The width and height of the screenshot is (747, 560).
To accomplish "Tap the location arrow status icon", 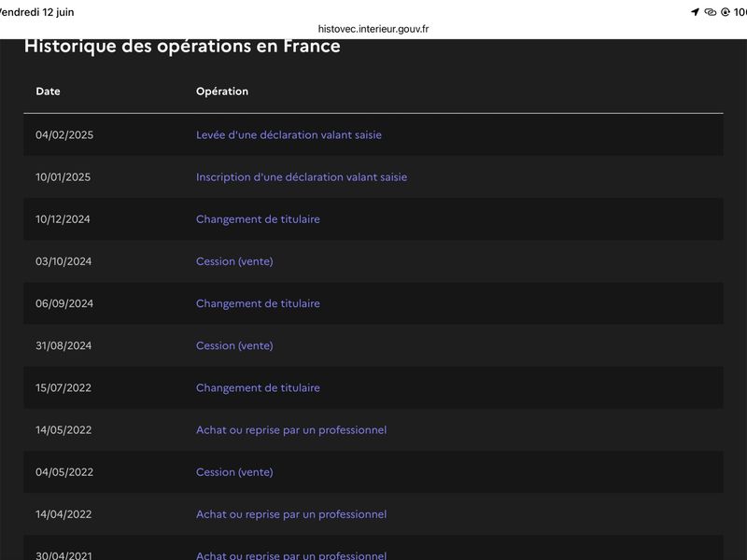I will click(695, 12).
